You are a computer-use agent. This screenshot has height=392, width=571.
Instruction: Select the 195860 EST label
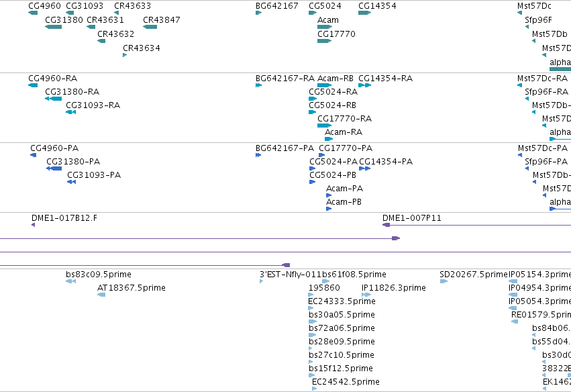(324, 288)
